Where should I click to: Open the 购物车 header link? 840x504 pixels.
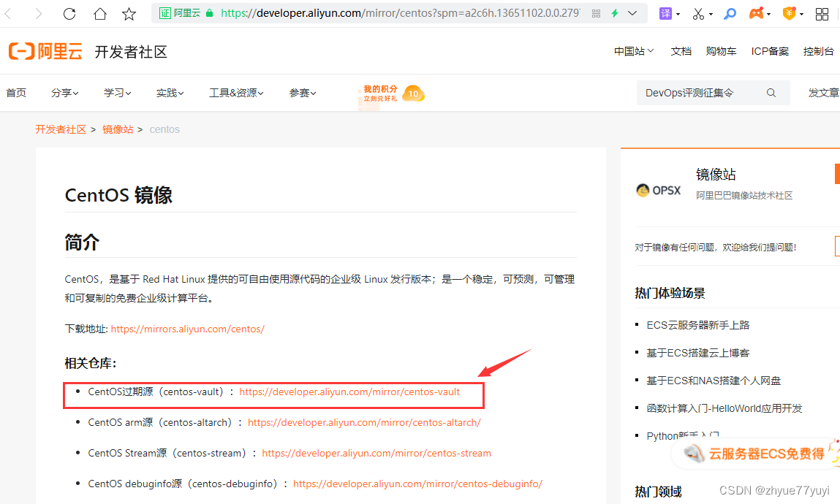(721, 51)
